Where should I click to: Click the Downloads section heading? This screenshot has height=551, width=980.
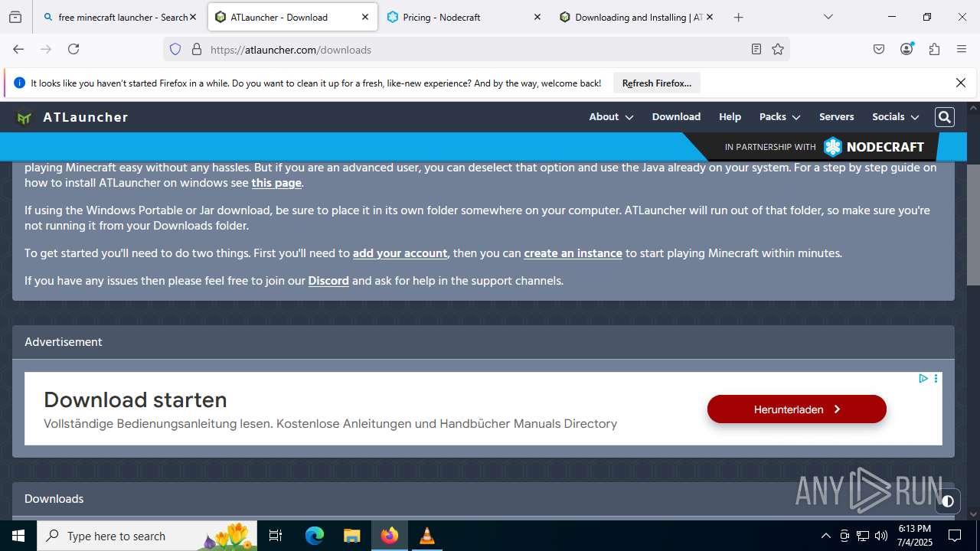pyautogui.click(x=54, y=499)
